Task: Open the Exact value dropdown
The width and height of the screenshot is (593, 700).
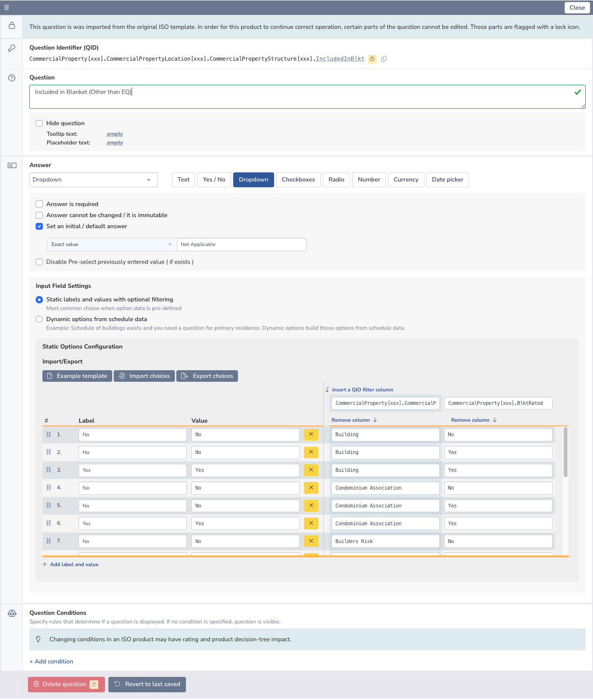Action: (x=112, y=245)
